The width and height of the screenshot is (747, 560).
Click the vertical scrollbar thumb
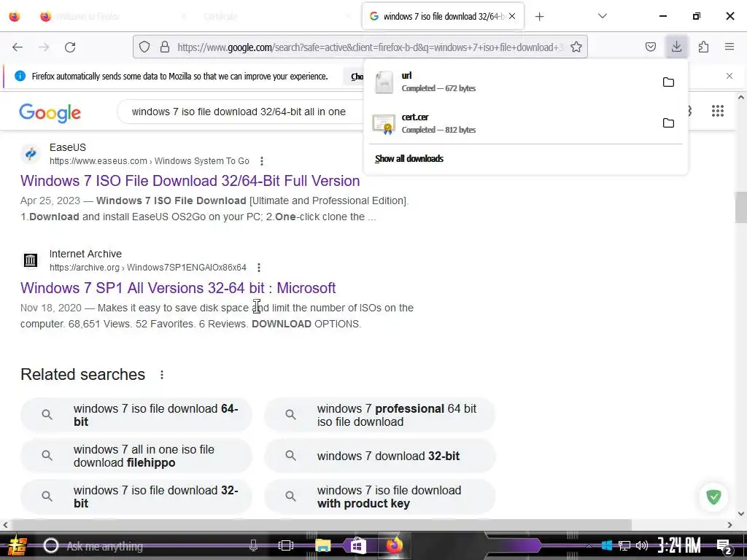pyautogui.click(x=740, y=207)
